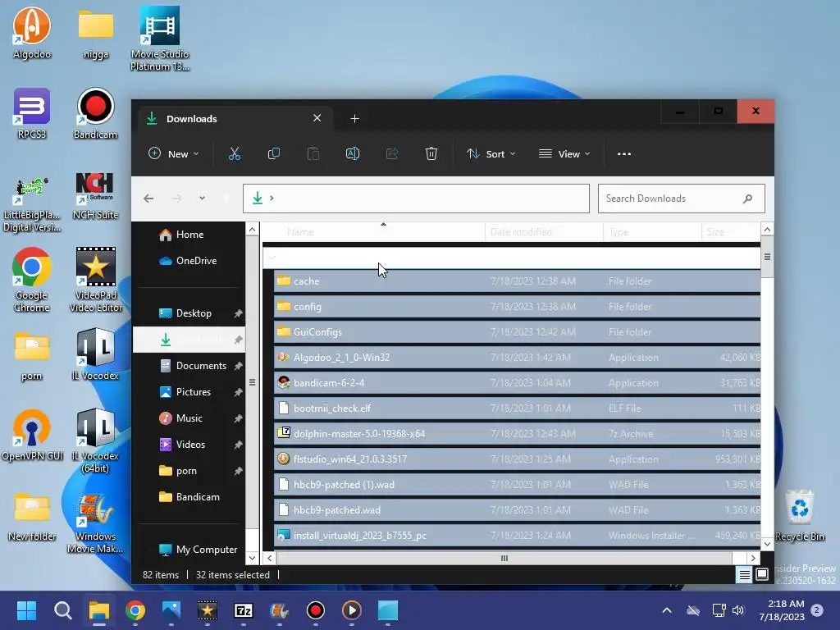Expand recent locations chevron

(202, 199)
